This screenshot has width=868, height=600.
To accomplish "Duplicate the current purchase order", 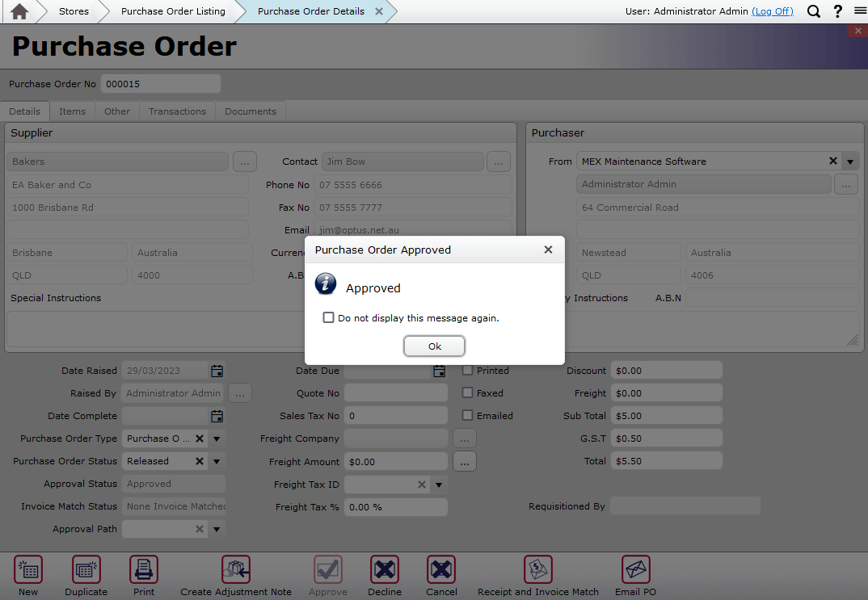I will [86, 575].
